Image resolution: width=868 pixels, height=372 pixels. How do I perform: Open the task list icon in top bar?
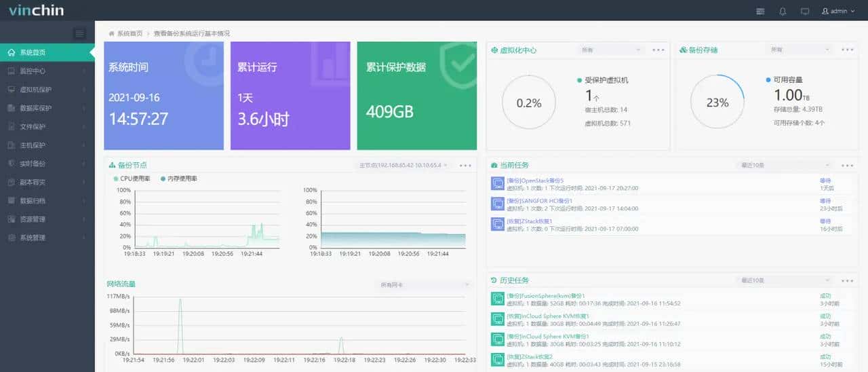760,11
